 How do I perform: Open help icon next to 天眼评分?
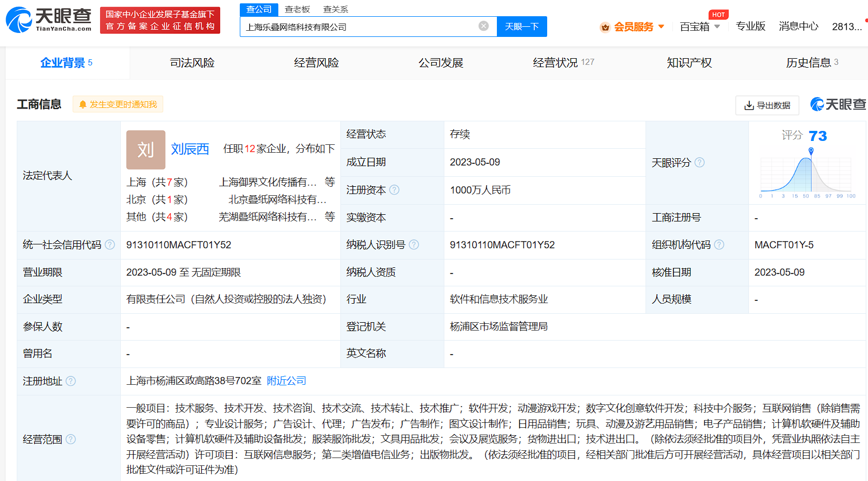point(700,162)
